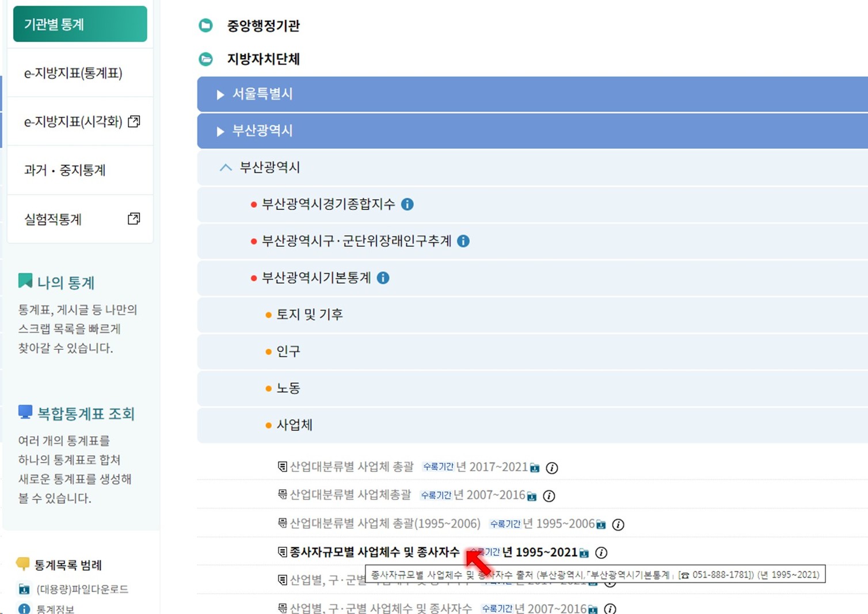Viewport: 868px width, 614px height.
Task: Click the bookmark icon beside 나의 통계
Action: click(25, 281)
